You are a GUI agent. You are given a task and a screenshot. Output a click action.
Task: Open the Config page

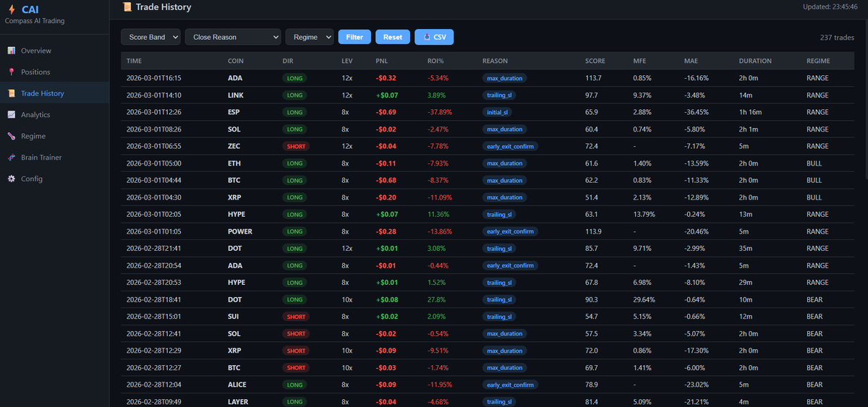[54, 179]
